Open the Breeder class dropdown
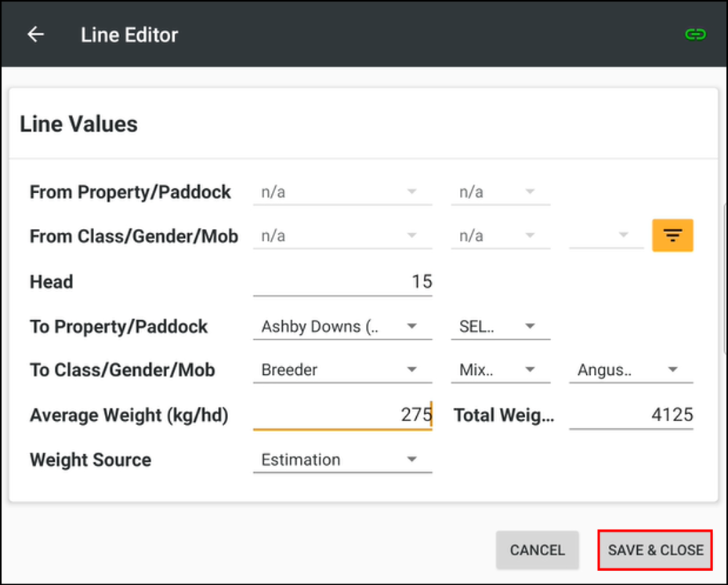The image size is (728, 585). (x=342, y=370)
